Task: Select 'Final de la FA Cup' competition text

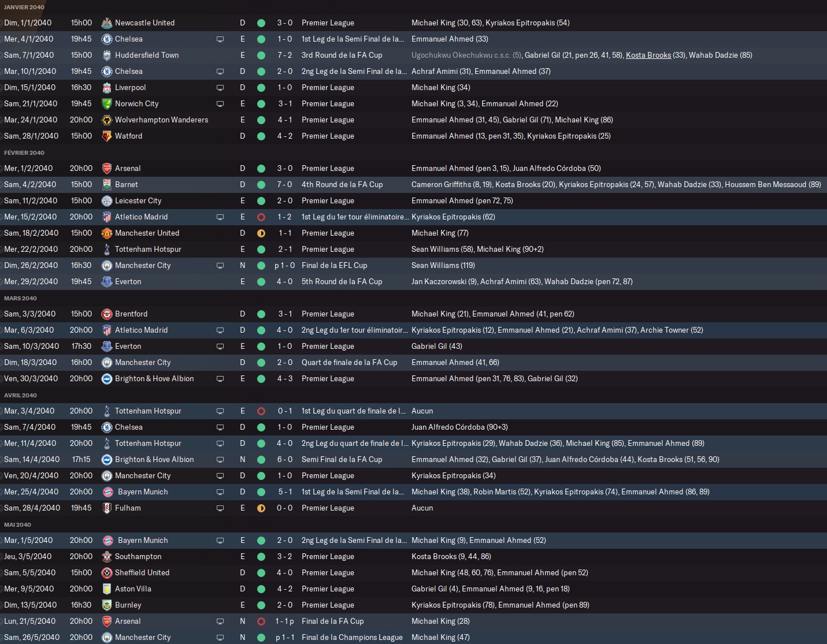Action: 333,621
